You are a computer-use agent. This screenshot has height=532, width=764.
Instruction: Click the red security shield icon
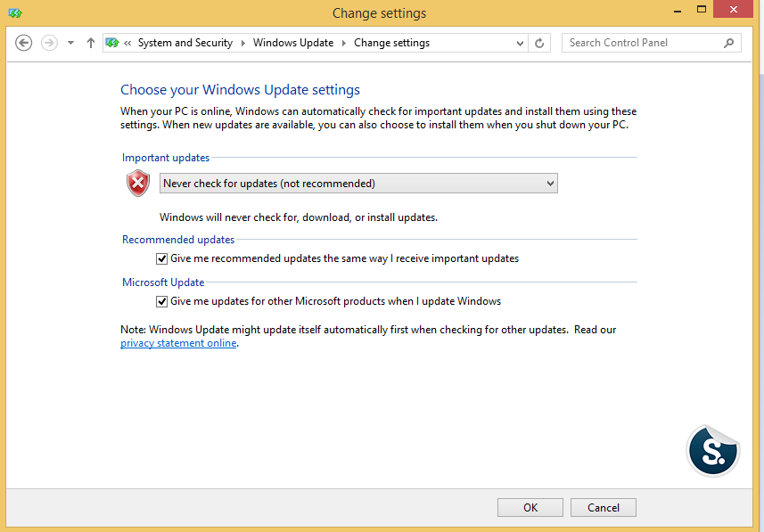137,183
